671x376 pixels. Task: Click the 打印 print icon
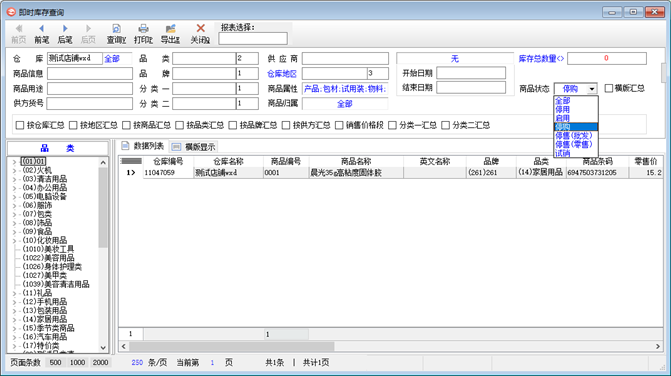tap(143, 29)
